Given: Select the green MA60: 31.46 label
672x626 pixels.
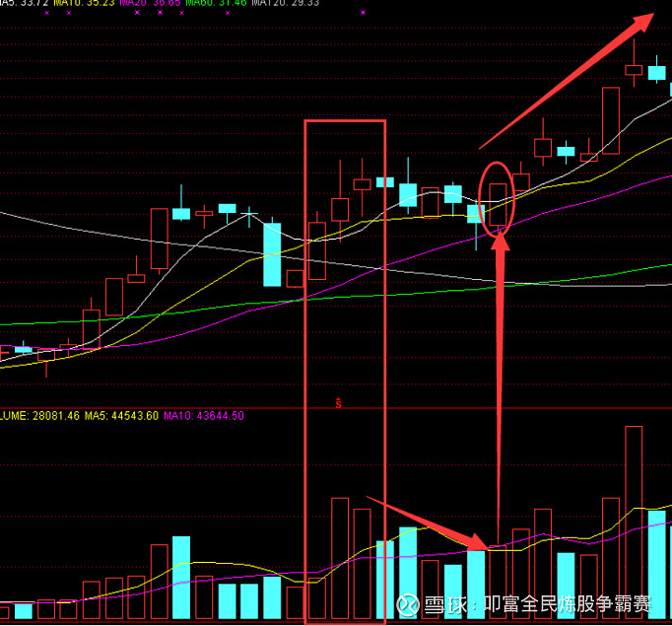Looking at the screenshot, I should point(215,3).
